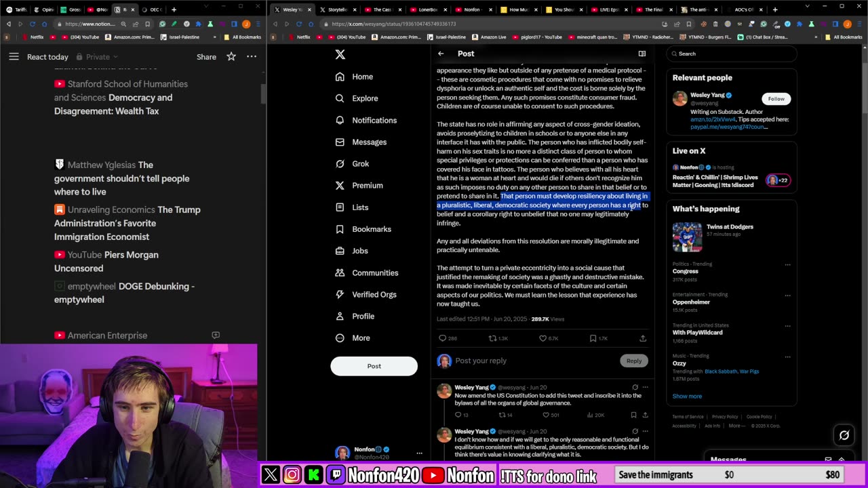Open Messages in X sidebar

point(361,142)
